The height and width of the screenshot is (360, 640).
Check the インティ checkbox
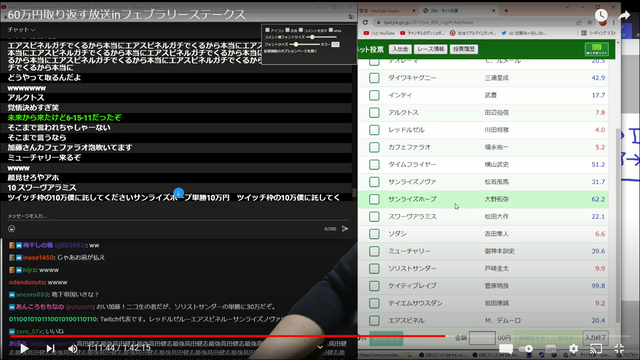click(x=374, y=95)
